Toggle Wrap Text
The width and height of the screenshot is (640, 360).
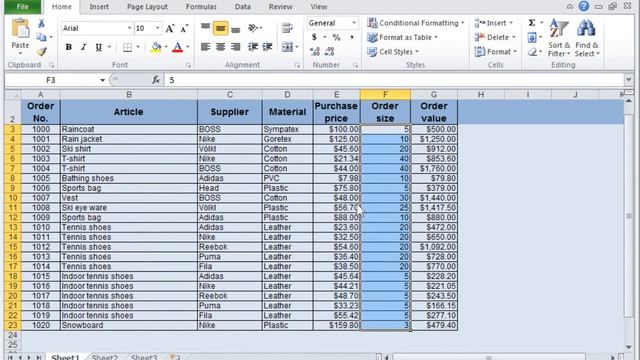coord(287,28)
